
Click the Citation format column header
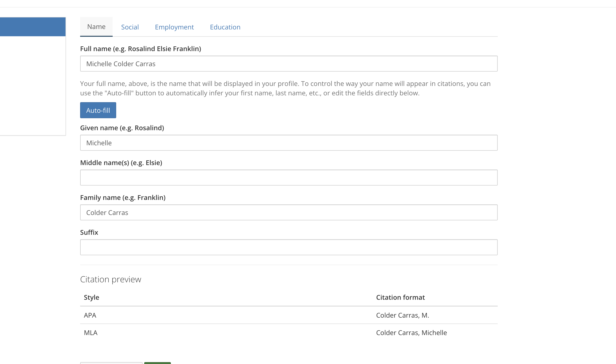coord(400,297)
